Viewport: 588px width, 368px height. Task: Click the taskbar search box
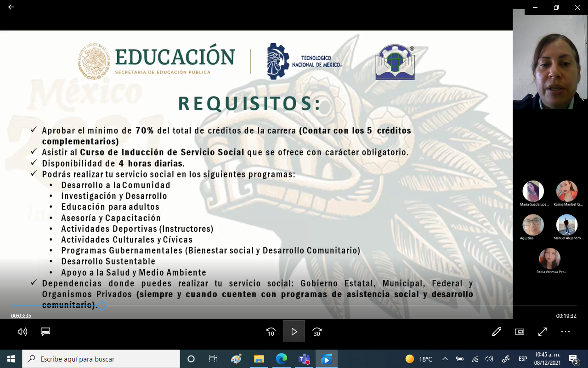(101, 359)
